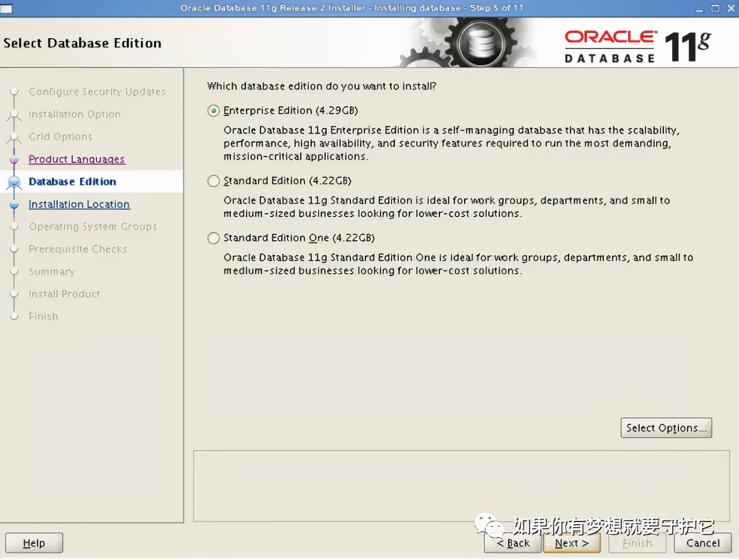Click Prerequisite Checks step label
This screenshot has width=739, height=560.
click(78, 249)
